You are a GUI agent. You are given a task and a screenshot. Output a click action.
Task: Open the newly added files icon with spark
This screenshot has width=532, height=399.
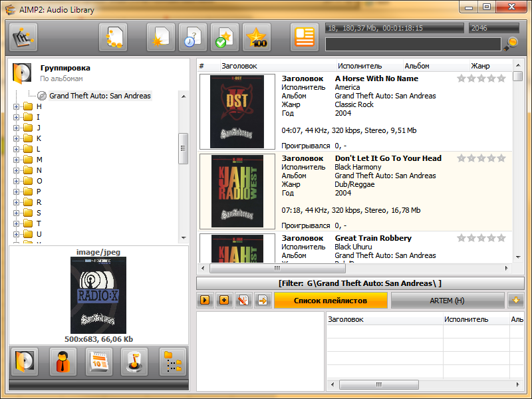(161, 37)
